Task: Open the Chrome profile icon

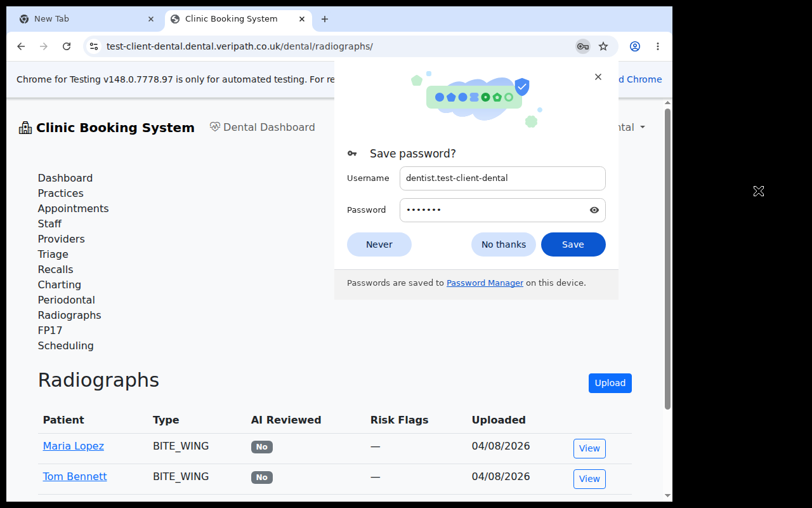Action: point(635,46)
